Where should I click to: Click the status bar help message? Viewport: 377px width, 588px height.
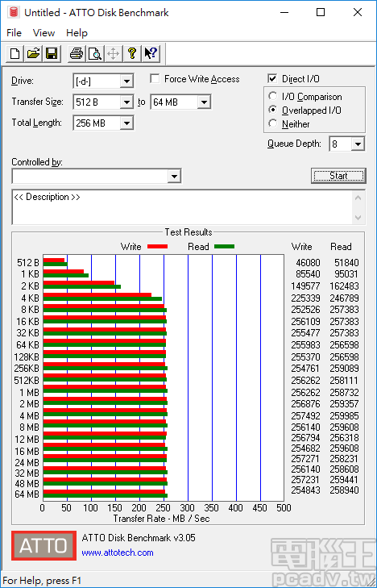42,581
